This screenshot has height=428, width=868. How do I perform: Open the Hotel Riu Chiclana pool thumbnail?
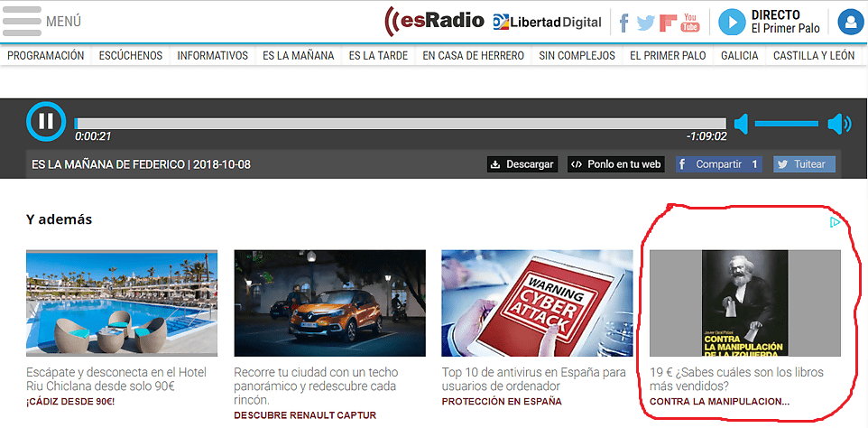point(122,302)
